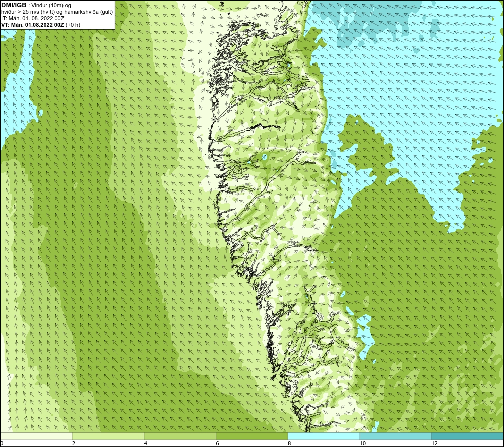Select the 0–2 m/s palest color band
Screen dimensions: 504x447
point(36,436)
